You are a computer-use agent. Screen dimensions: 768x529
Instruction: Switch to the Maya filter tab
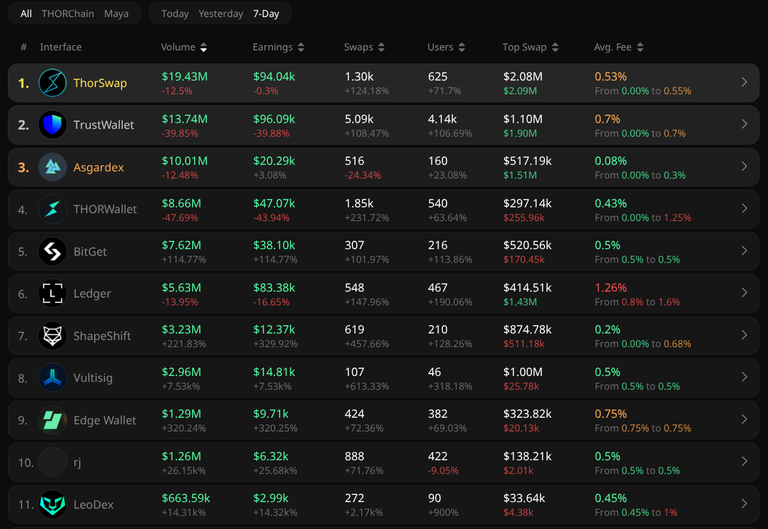click(x=116, y=14)
